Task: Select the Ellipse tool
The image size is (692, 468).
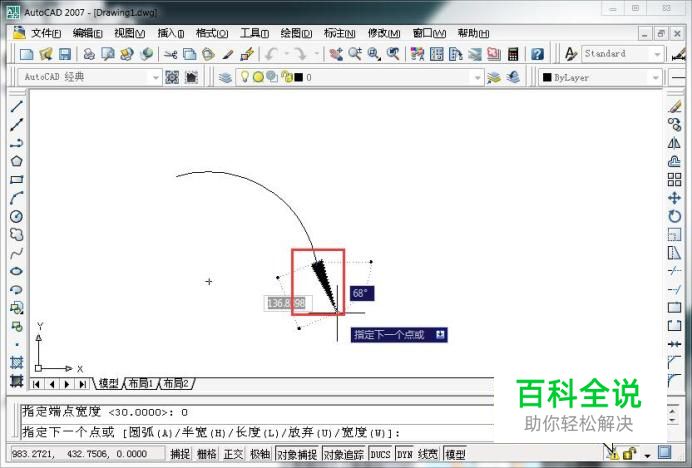Action: (x=17, y=271)
